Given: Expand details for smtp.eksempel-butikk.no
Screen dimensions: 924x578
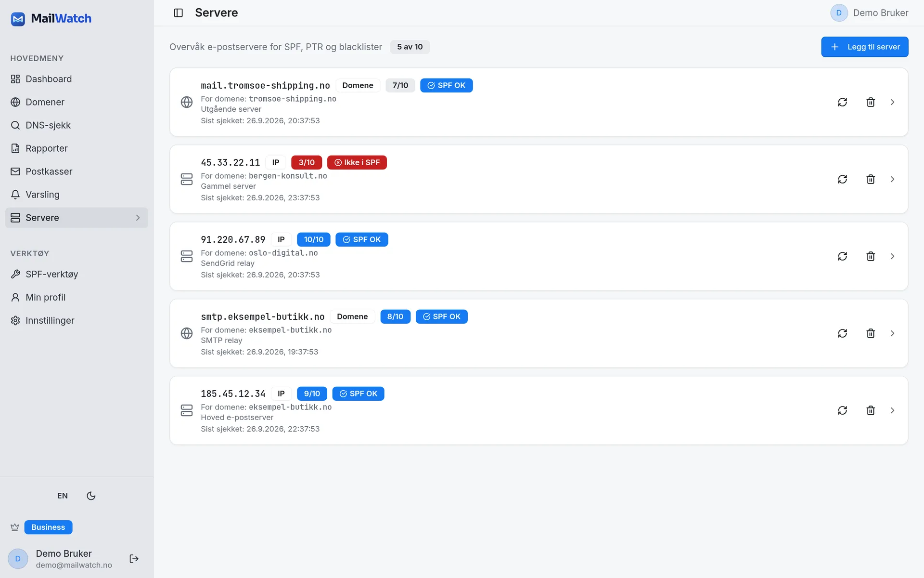Looking at the screenshot, I should point(892,333).
